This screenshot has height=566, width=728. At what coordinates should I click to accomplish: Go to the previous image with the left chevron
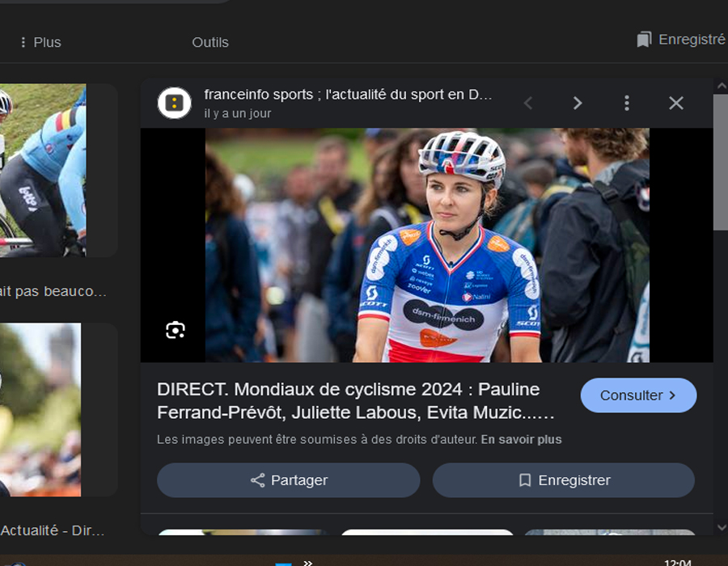[x=528, y=103]
